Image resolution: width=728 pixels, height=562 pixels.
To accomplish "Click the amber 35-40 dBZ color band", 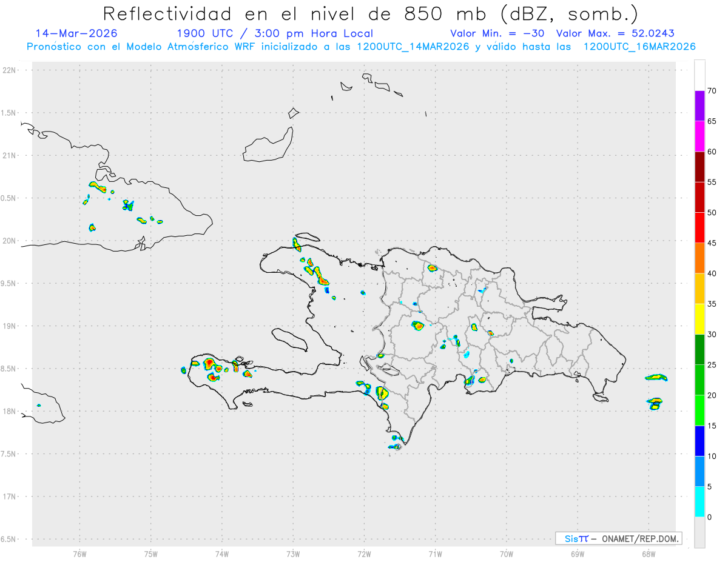I will pos(699,289).
